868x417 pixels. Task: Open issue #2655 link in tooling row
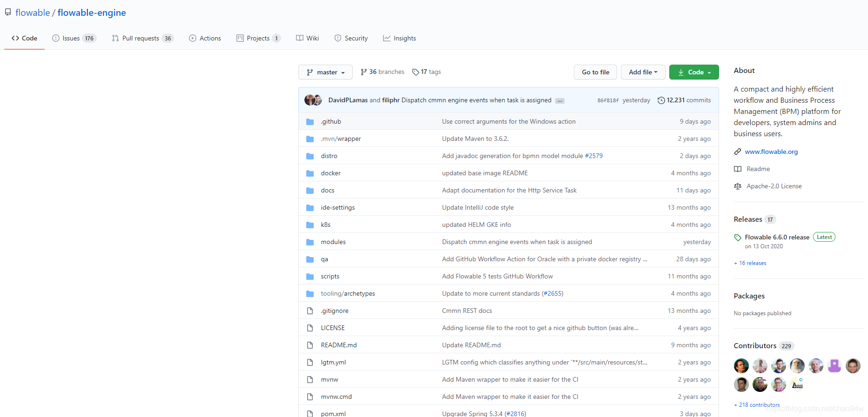point(552,294)
